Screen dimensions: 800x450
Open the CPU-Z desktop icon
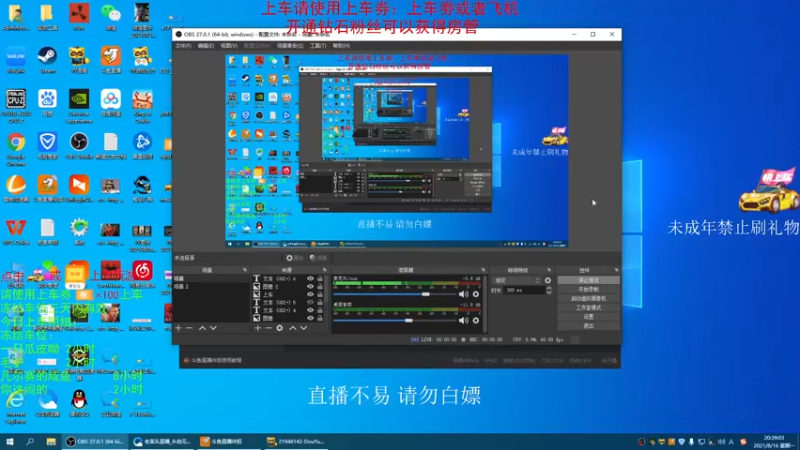tap(16, 106)
